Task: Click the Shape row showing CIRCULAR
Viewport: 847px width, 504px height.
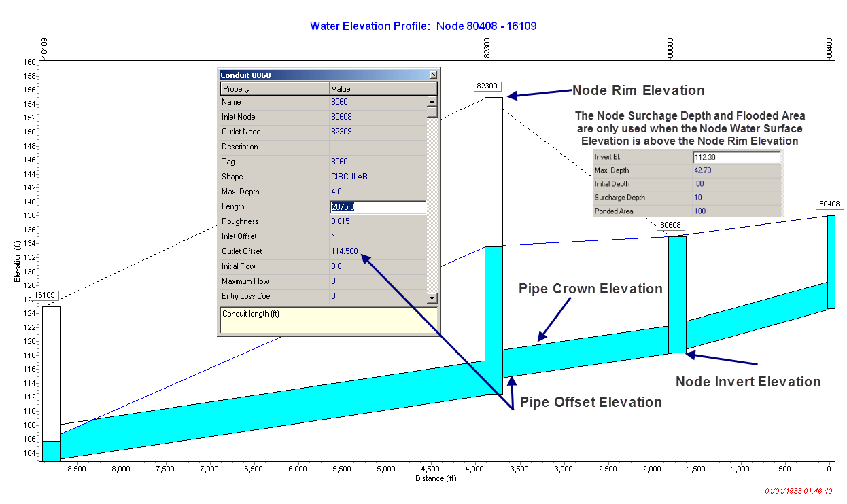Action: pos(306,176)
